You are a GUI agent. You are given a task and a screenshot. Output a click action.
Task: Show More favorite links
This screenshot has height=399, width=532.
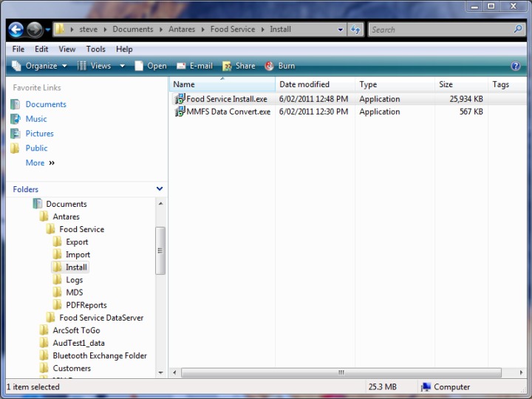[40, 163]
